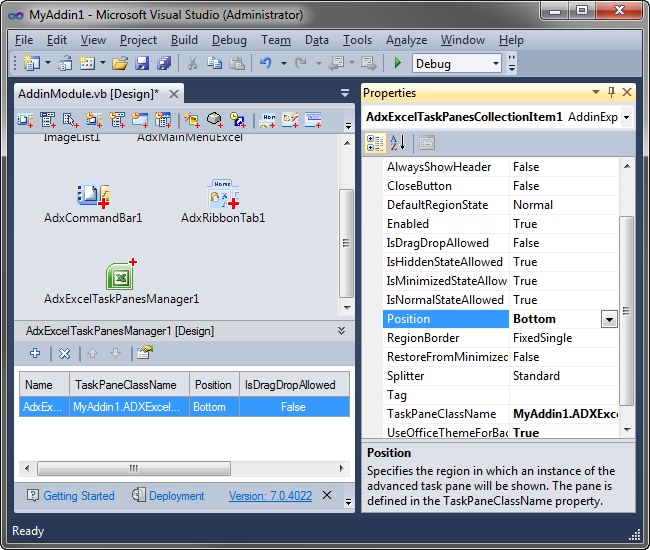650x550 pixels.
Task: Open the Properties object selector dropdown
Action: click(626, 117)
